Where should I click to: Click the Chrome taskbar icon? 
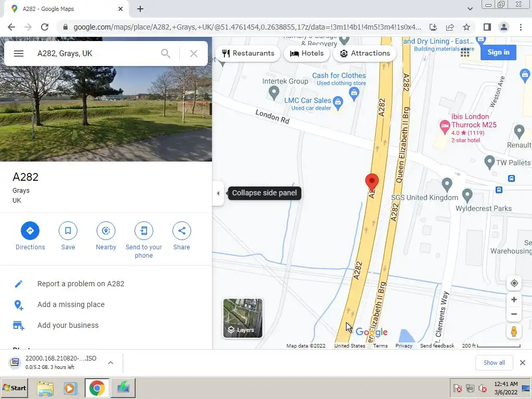tap(97, 388)
